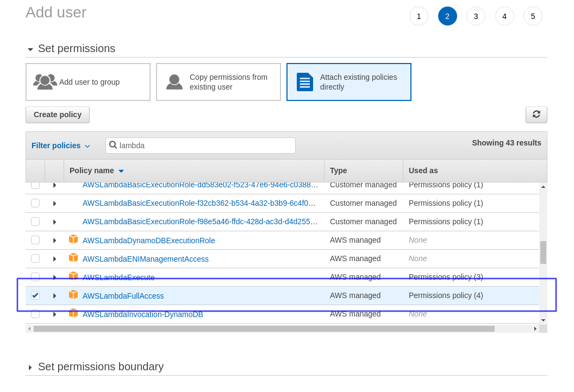
Task: Open the Filter policies dropdown
Action: (x=60, y=146)
